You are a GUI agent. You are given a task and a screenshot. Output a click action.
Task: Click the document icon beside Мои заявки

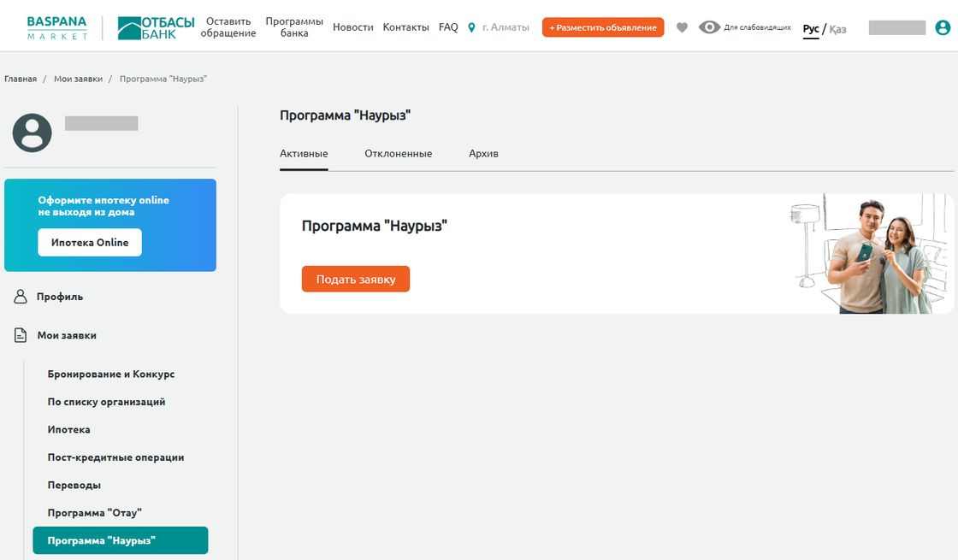click(x=21, y=335)
